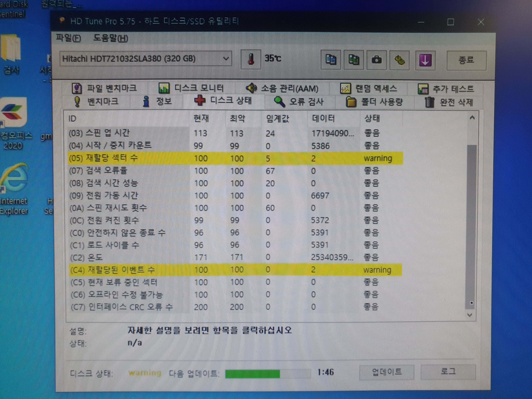Click the 완전 삭제 trash can icon
Screen dimensions: 532x399
tap(429, 102)
